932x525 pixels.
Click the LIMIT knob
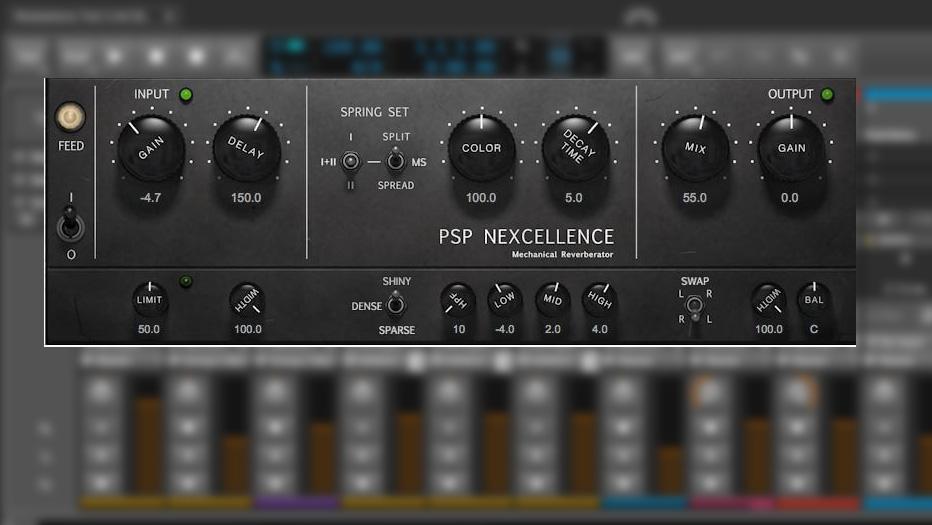tap(150, 300)
